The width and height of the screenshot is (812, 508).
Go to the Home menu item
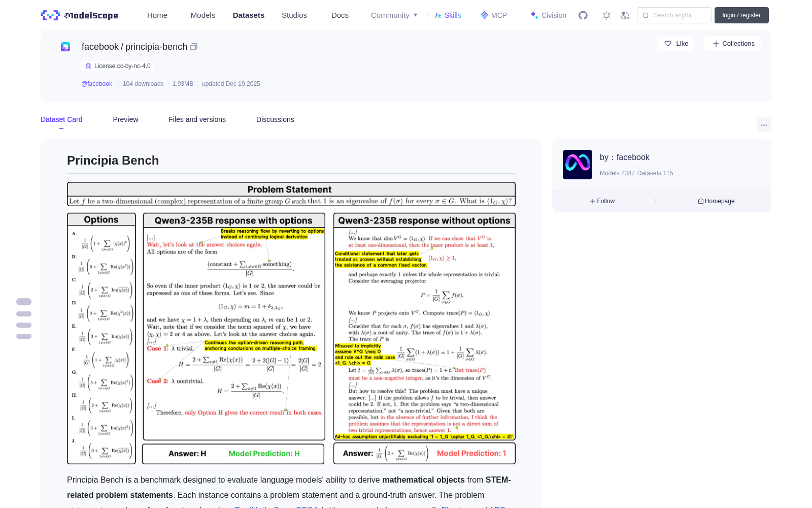pyautogui.click(x=157, y=15)
